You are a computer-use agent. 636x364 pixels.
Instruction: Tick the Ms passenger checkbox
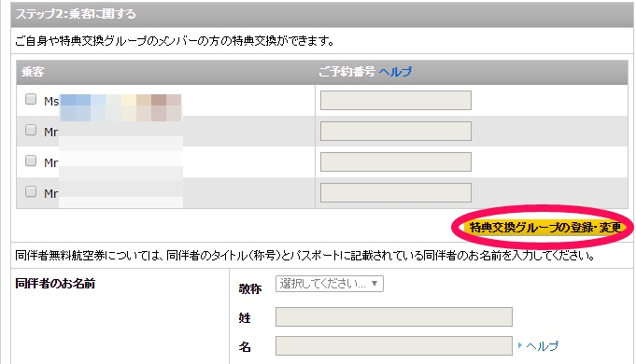31,99
